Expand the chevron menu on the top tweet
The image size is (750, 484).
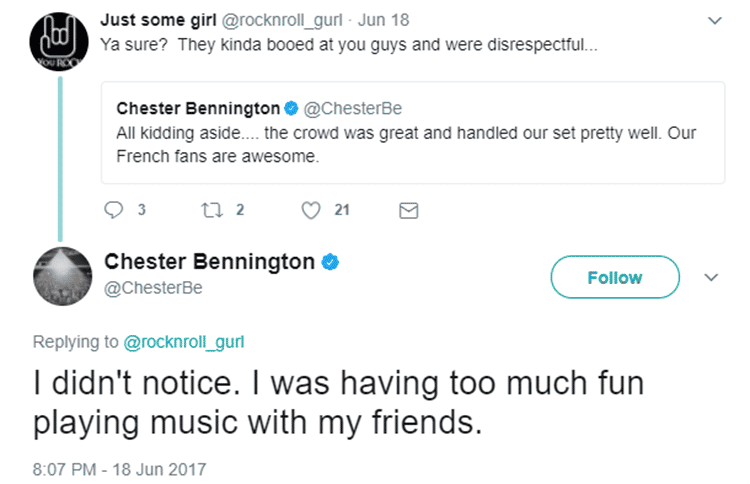click(713, 20)
